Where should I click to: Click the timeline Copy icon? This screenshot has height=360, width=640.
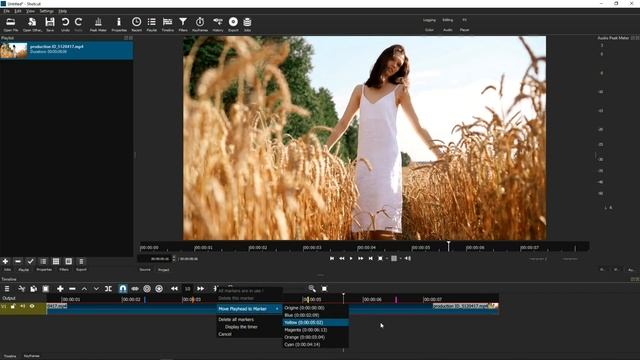pyautogui.click(x=33, y=289)
